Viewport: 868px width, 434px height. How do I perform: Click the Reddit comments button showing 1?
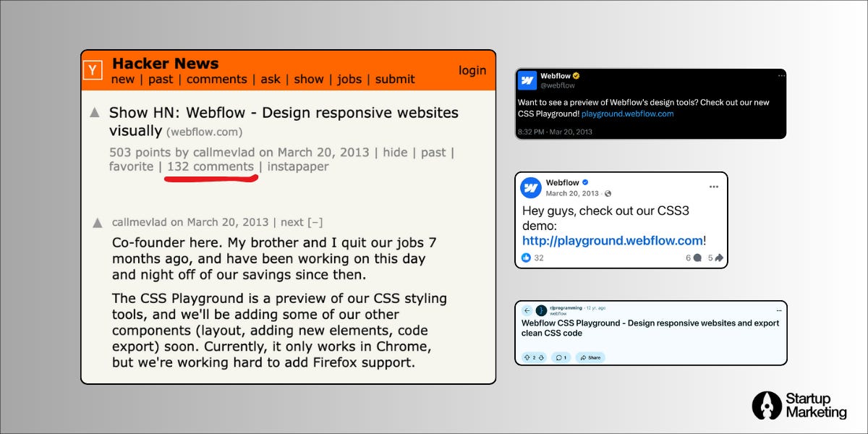[561, 357]
